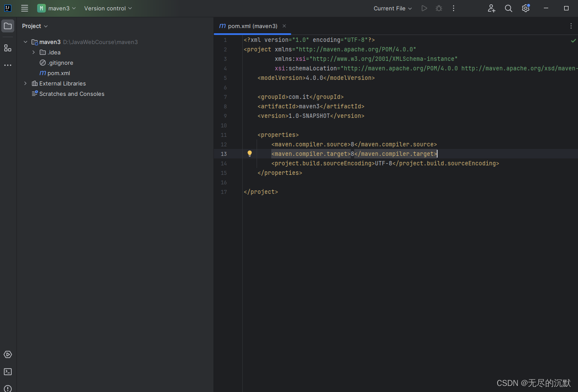Click line number 13 in gutter
Image resolution: width=578 pixels, height=392 pixels.
pos(224,154)
